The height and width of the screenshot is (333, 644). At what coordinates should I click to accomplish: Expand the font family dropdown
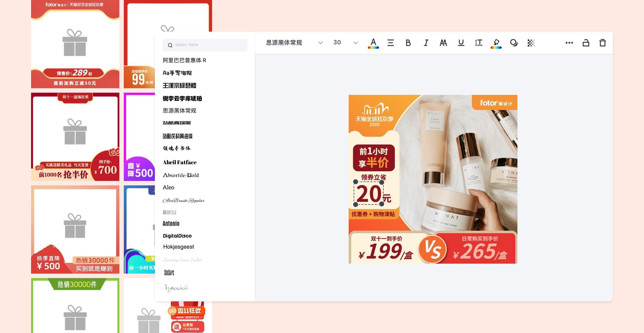(x=321, y=43)
